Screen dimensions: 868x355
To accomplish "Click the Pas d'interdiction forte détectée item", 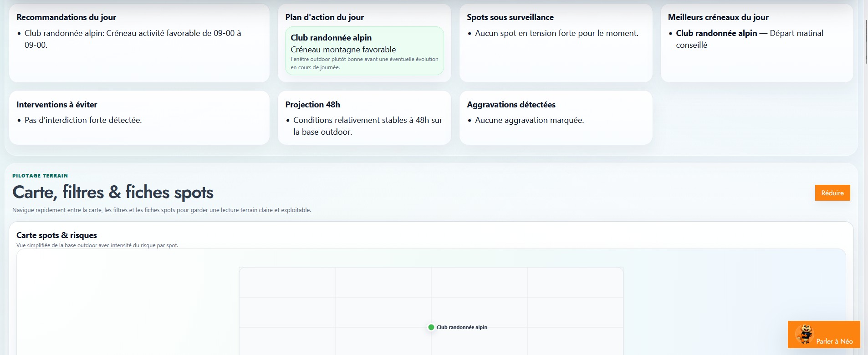I will pos(83,120).
